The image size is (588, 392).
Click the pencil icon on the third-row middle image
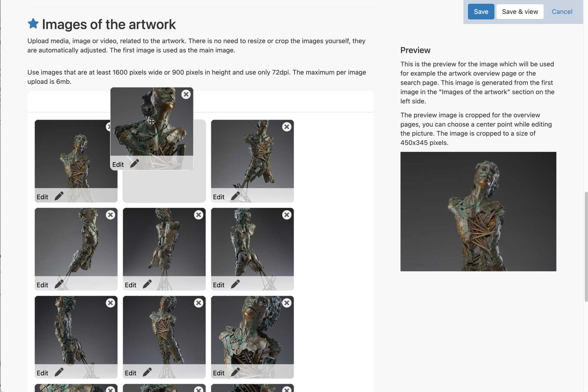coord(147,372)
